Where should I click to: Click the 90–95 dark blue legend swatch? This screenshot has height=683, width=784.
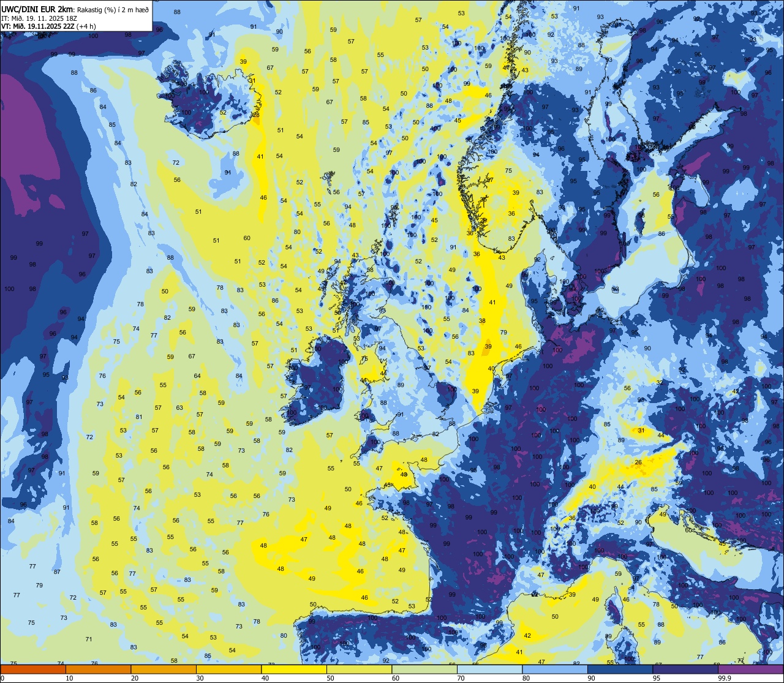pos(620,669)
